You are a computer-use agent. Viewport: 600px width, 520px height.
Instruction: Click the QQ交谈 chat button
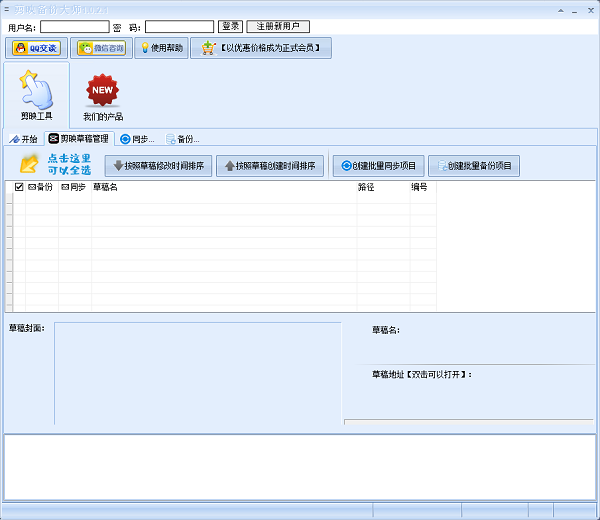pyautogui.click(x=36, y=48)
